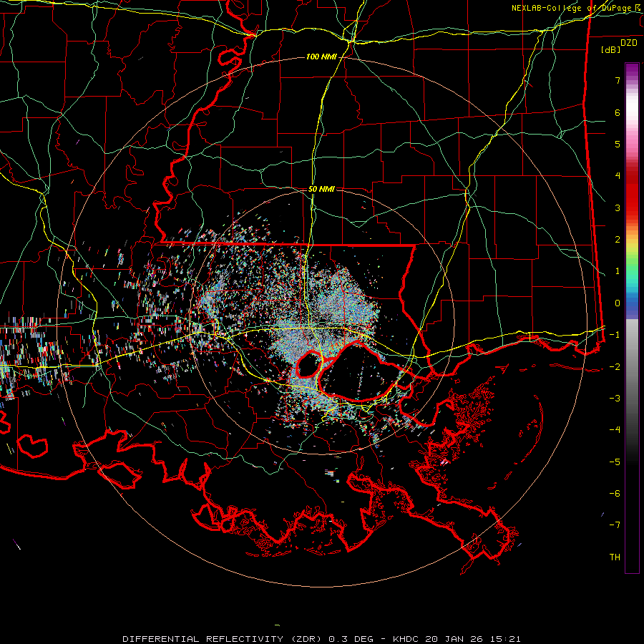Image resolution: width=644 pixels, height=644 pixels.
Task: Click the -5 value on the color scale
Action: [615, 462]
